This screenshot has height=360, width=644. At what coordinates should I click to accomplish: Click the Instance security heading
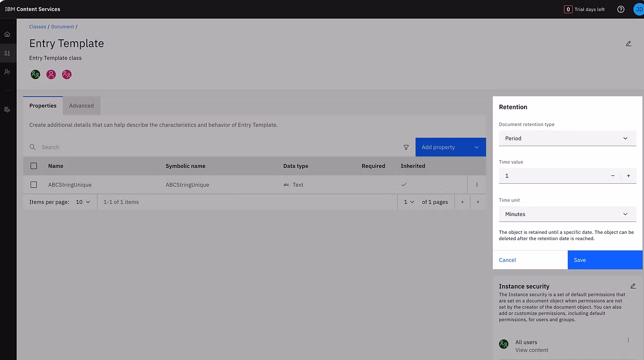click(524, 286)
